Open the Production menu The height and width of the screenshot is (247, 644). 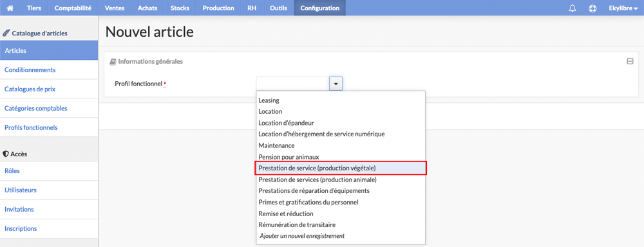tap(218, 8)
